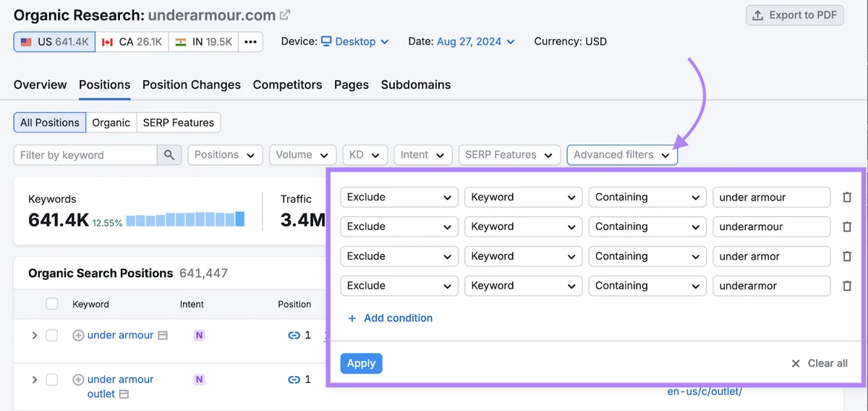Viewport: 868px width, 411px height.
Task: Click the more countries ellipsis button
Action: (x=250, y=42)
